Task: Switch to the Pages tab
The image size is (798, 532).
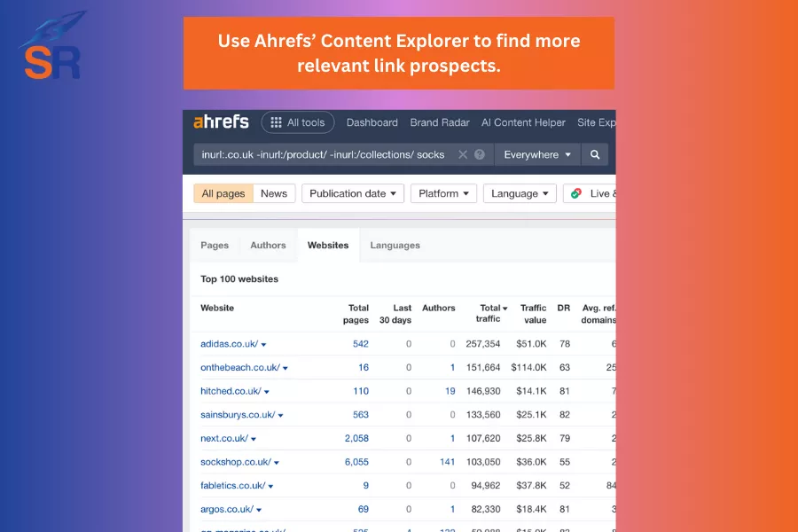Action: pos(215,246)
